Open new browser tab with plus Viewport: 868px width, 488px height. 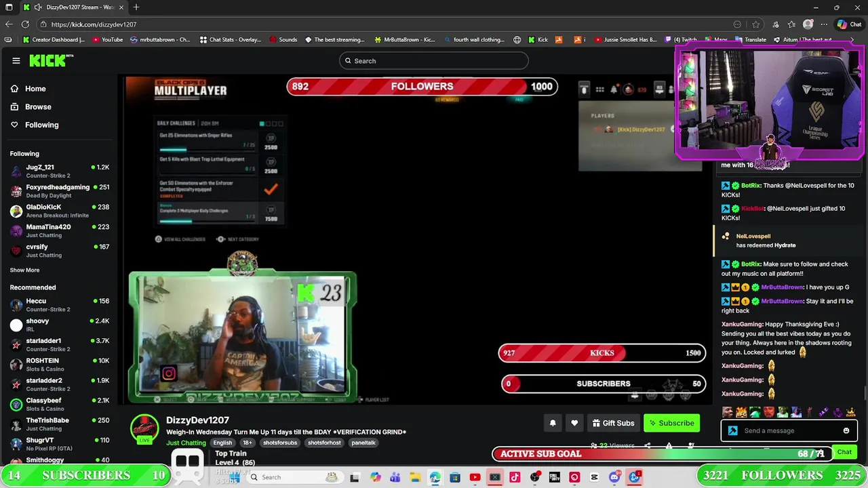pyautogui.click(x=136, y=7)
